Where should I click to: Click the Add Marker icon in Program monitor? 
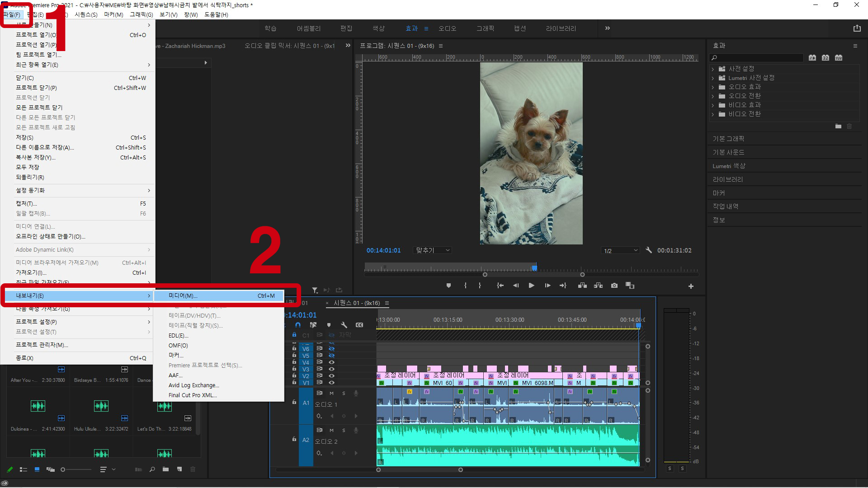[x=448, y=286]
